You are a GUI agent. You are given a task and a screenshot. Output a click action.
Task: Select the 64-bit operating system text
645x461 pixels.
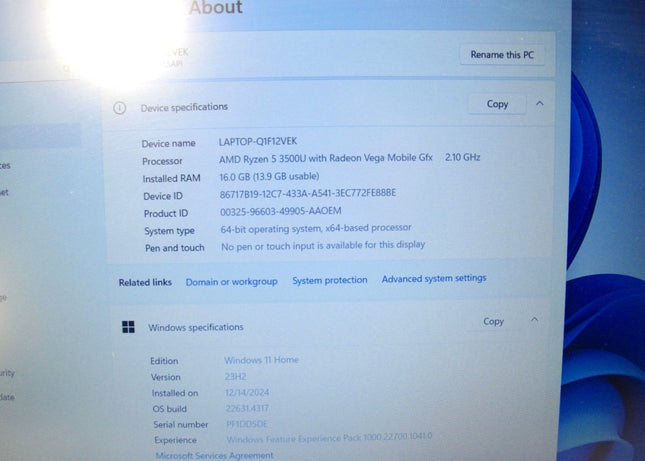[316, 228]
